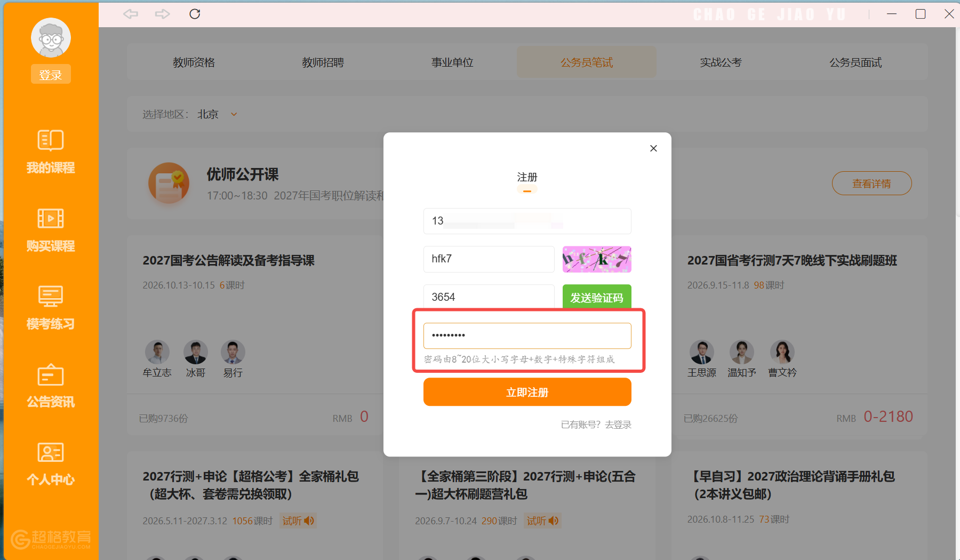Click 发送验证码 button

click(x=597, y=297)
